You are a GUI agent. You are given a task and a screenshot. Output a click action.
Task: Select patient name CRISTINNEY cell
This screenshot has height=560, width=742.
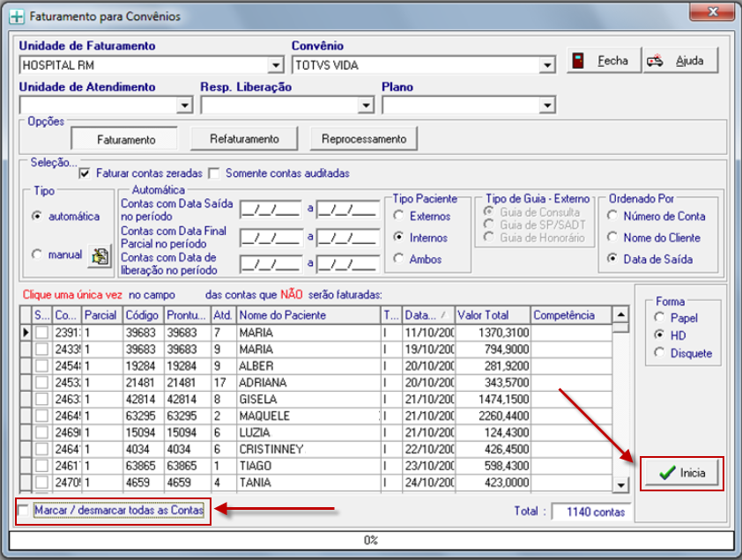(x=308, y=449)
